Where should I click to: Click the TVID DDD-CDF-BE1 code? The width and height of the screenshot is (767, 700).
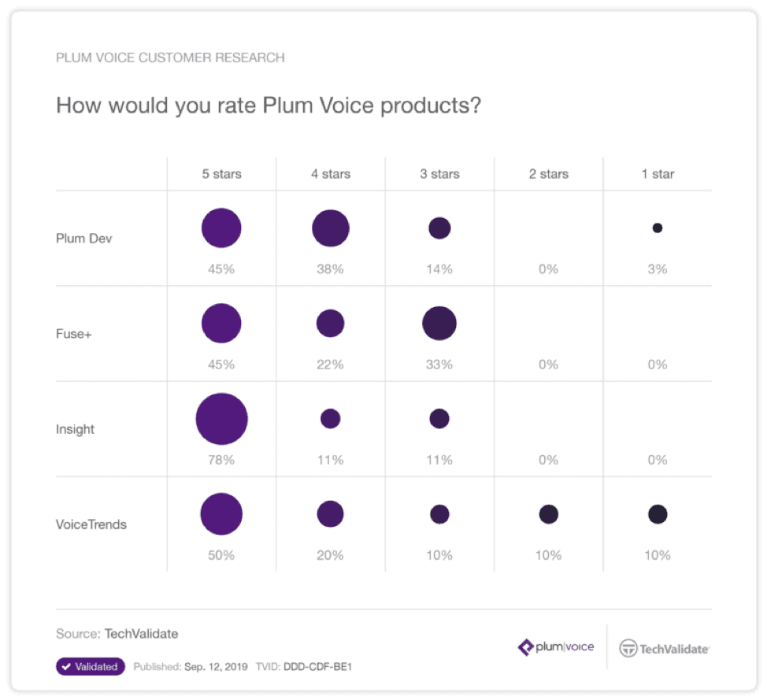pos(317,667)
